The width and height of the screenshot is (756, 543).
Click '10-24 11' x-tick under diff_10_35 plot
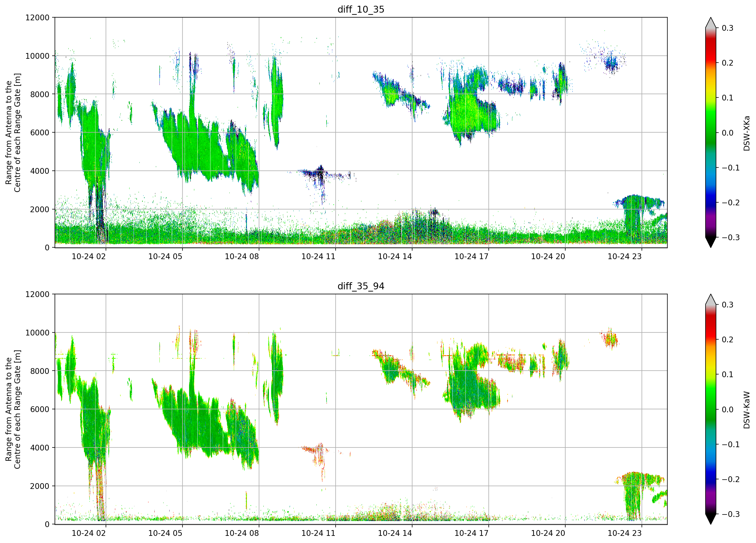pos(318,256)
